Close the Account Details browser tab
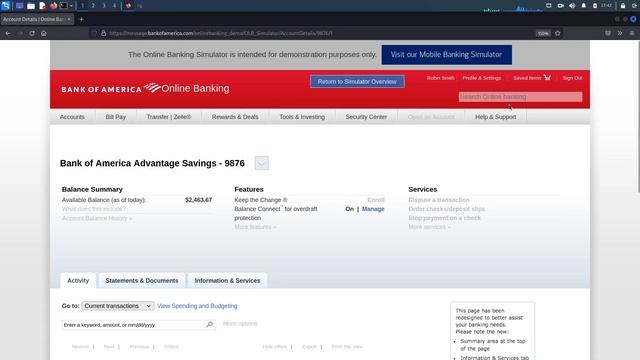 pos(69,19)
